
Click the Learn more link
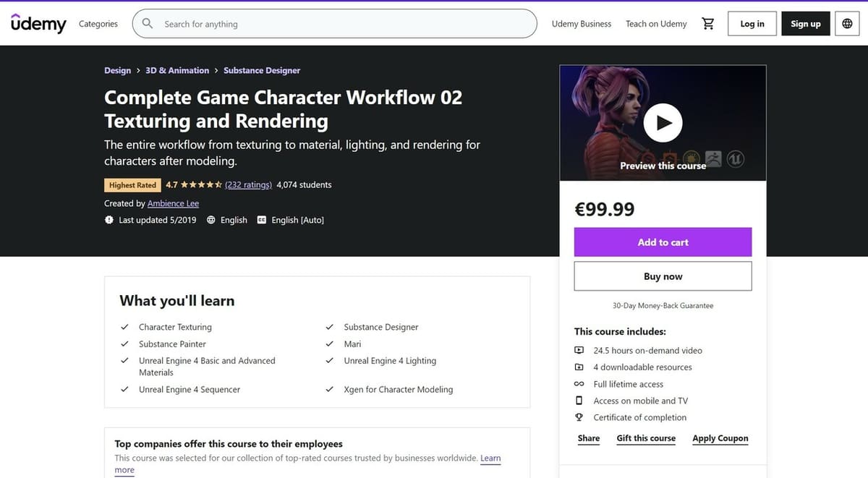coord(490,458)
